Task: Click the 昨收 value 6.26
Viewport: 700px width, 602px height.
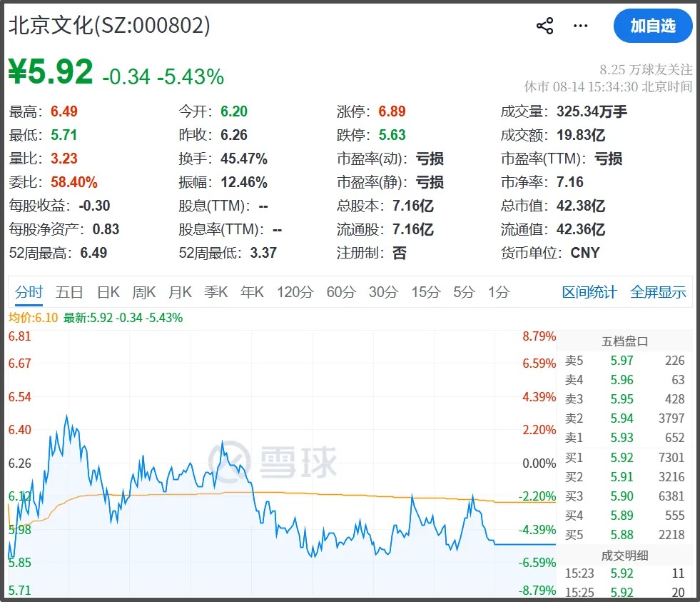Action: tap(234, 135)
